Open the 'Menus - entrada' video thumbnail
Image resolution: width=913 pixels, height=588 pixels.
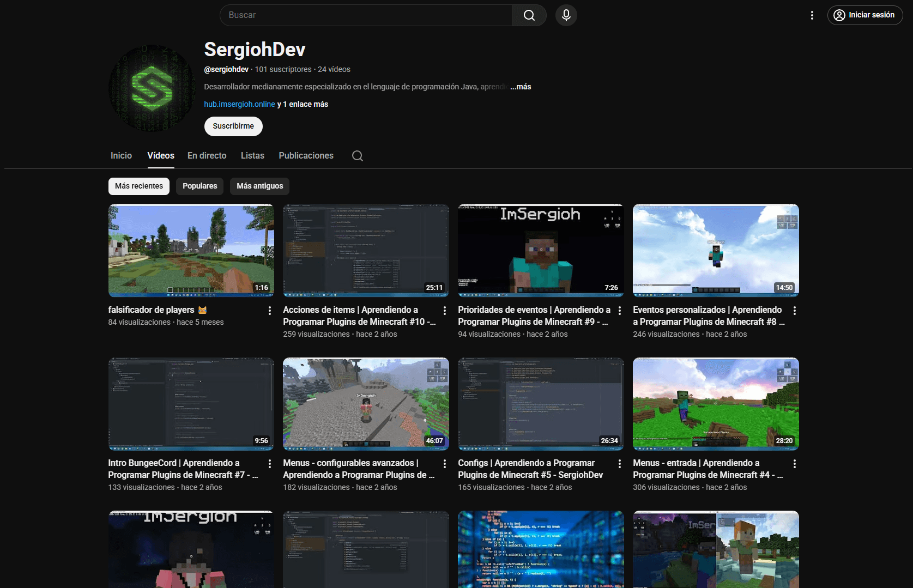click(716, 404)
